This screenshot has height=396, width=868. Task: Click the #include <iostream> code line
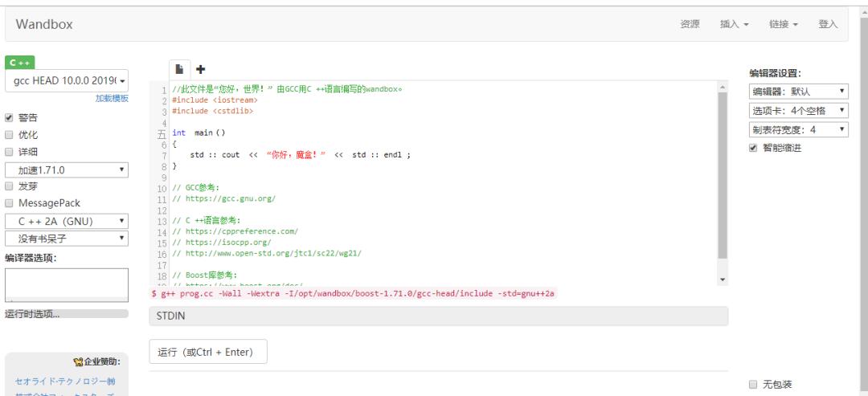[x=215, y=100]
